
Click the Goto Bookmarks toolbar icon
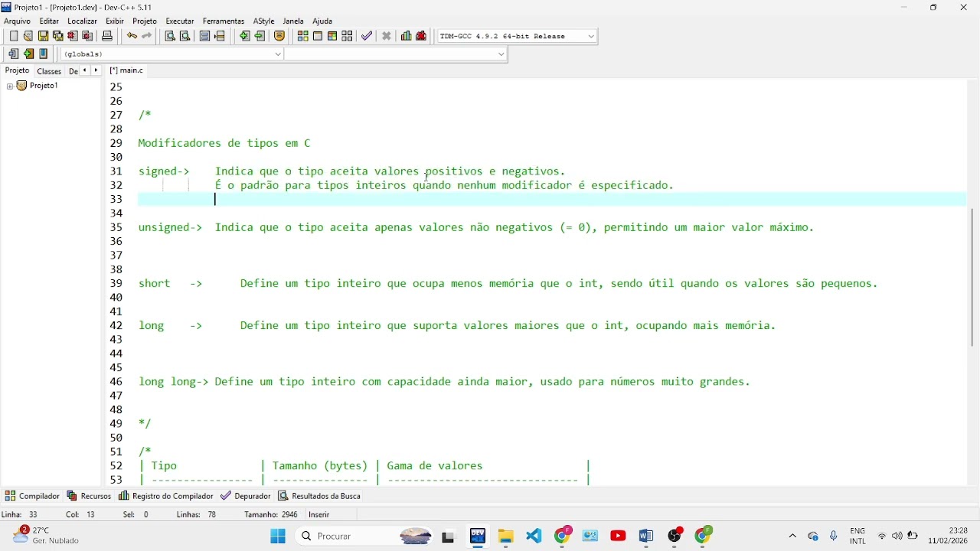[x=44, y=54]
